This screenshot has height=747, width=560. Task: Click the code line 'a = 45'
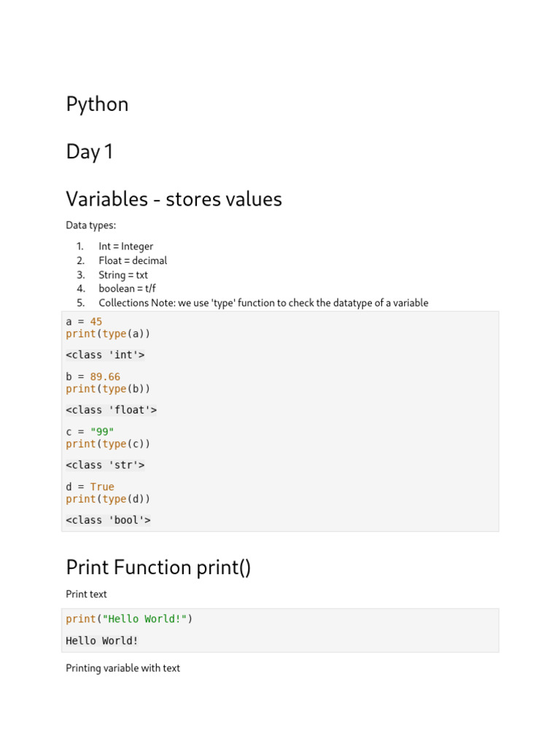click(84, 322)
